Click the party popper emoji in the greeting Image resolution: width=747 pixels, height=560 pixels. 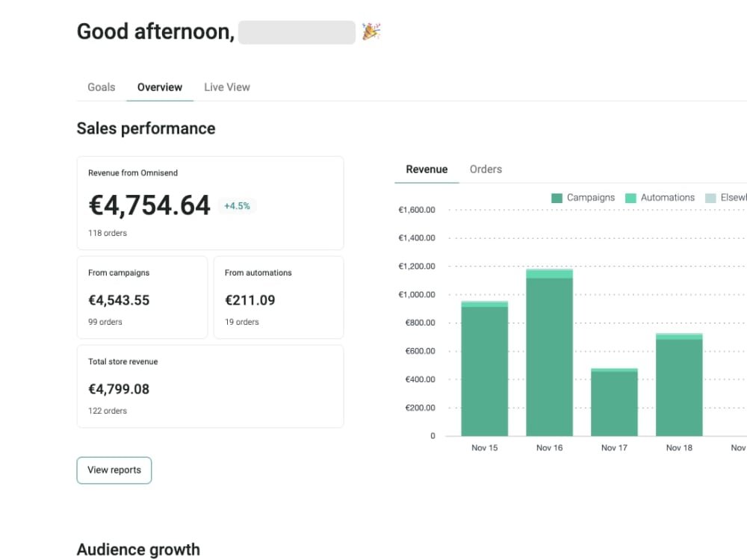[x=371, y=31]
